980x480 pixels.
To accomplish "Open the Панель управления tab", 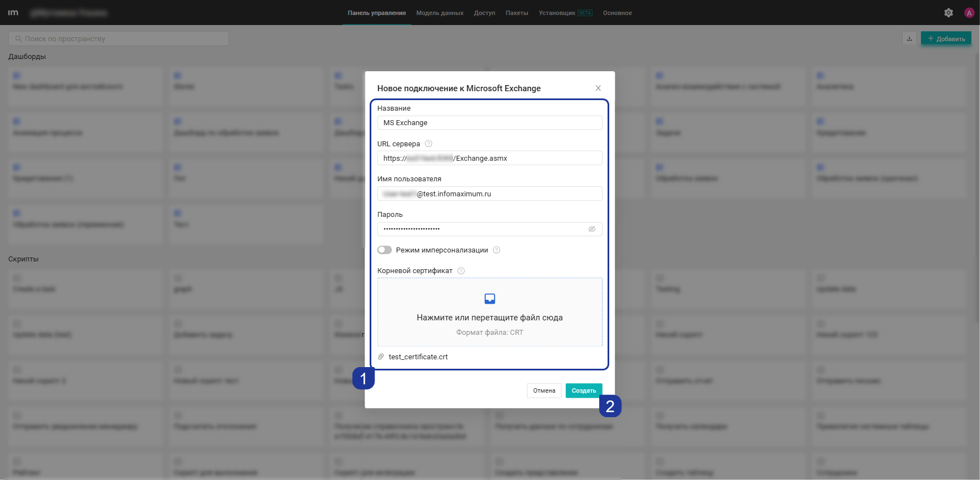I will 377,13.
